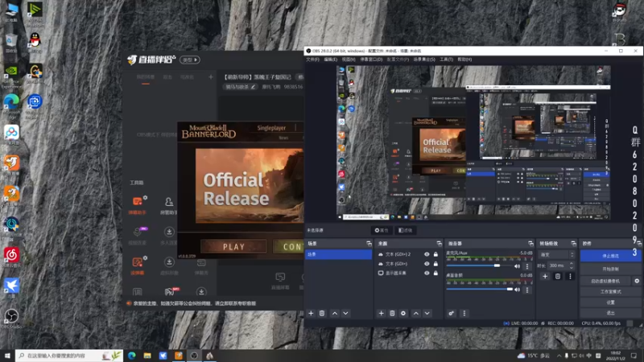Open the 房管助手 tool in 直播伴侣

point(169,205)
